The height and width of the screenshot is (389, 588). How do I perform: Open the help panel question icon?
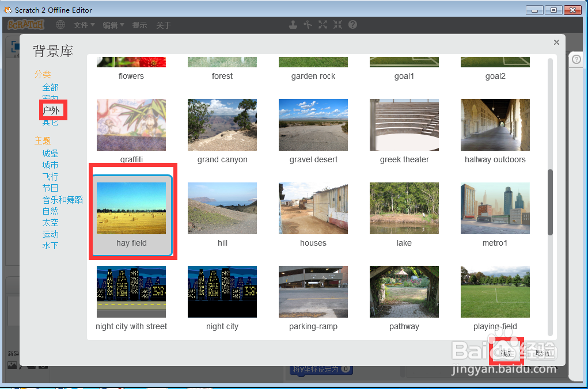click(576, 60)
